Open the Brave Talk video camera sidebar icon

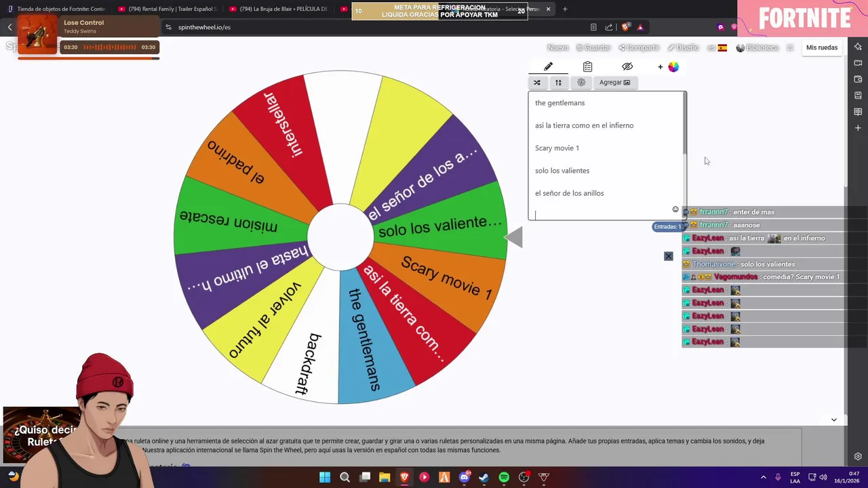click(x=858, y=63)
